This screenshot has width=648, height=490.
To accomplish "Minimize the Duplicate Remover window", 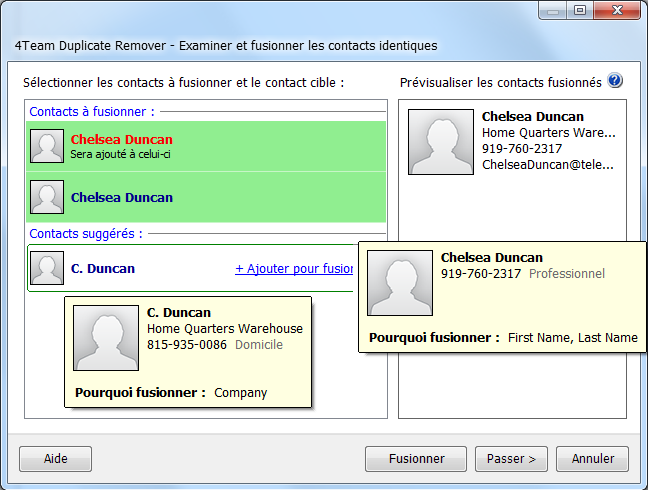I will (x=554, y=10).
